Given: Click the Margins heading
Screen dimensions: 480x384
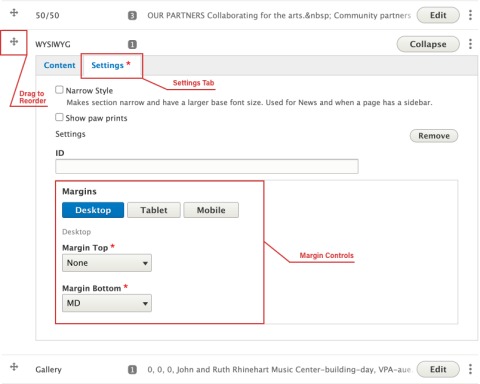Looking at the screenshot, I should [79, 192].
